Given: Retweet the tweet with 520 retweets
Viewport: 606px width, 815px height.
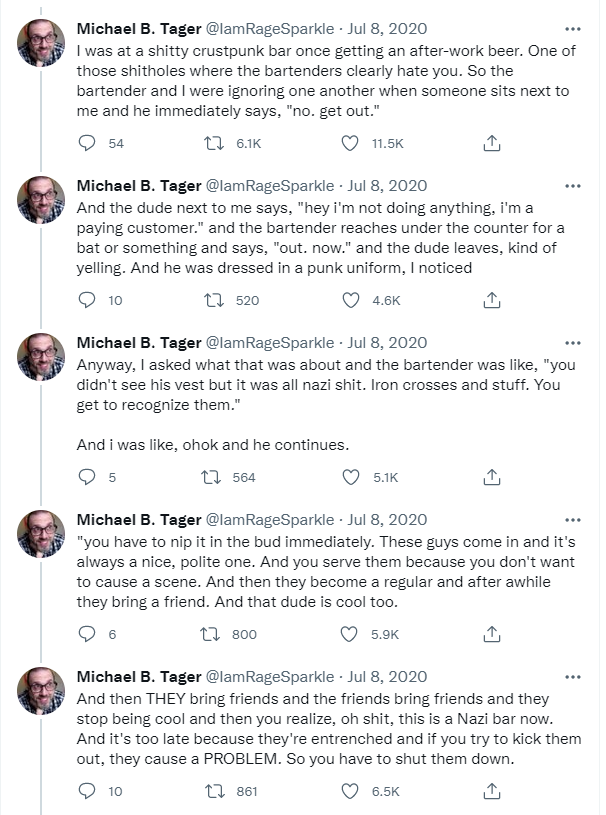Looking at the screenshot, I should click(x=211, y=300).
